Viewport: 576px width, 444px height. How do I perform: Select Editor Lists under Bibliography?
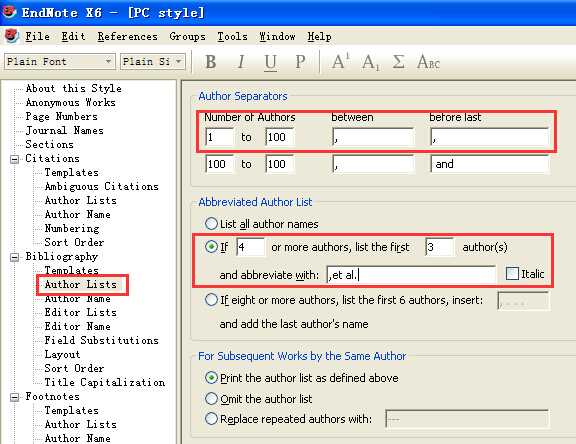[x=80, y=313]
